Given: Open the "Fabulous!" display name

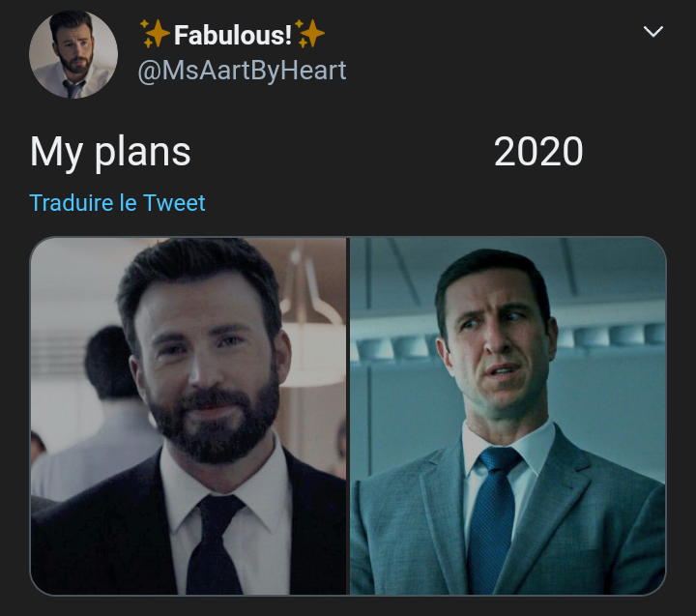Looking at the screenshot, I should click(232, 36).
